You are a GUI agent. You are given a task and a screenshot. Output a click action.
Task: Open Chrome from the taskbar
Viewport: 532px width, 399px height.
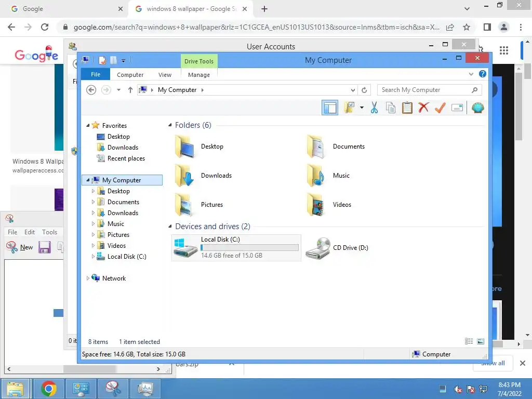[x=48, y=389]
